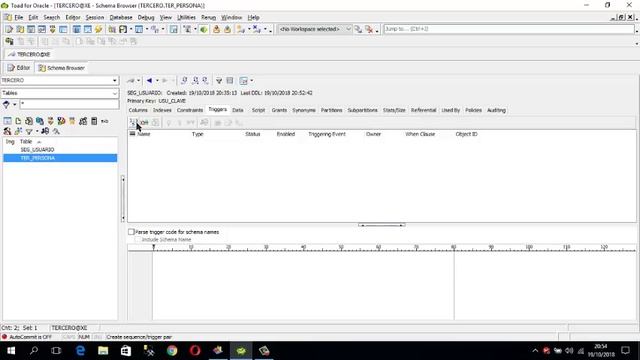
Task: Navigate back with the blue arrow
Action: click(149, 81)
